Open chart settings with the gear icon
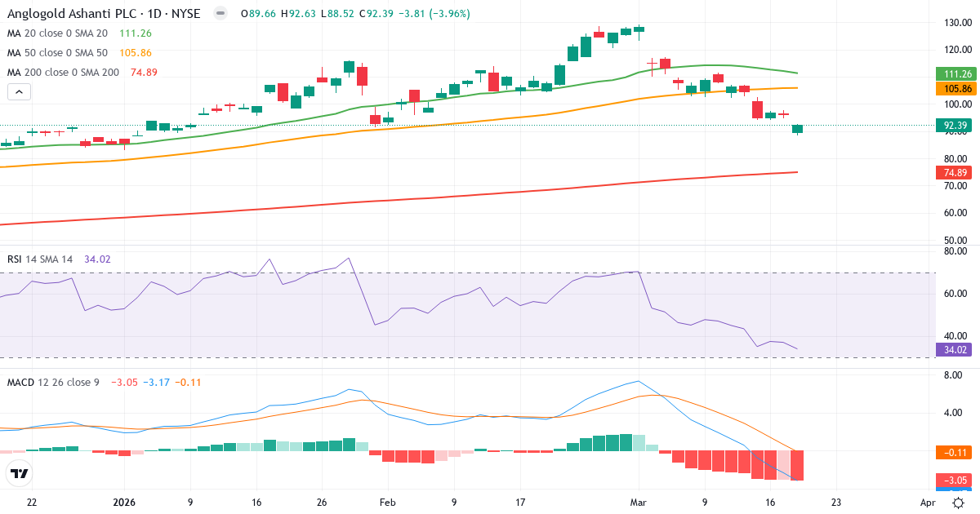Screen dimensions: 980x514 tap(959, 504)
